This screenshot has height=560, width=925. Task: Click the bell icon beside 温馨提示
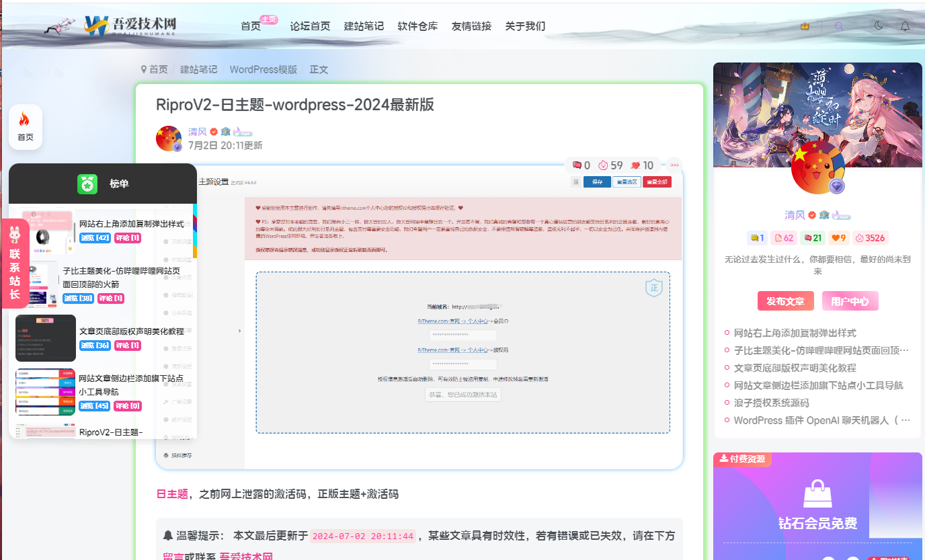(x=168, y=536)
